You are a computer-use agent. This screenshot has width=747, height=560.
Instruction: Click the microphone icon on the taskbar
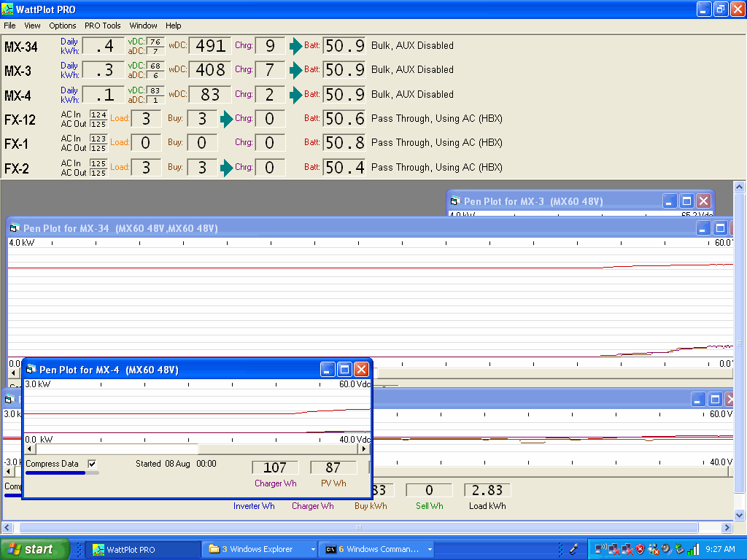click(x=574, y=549)
